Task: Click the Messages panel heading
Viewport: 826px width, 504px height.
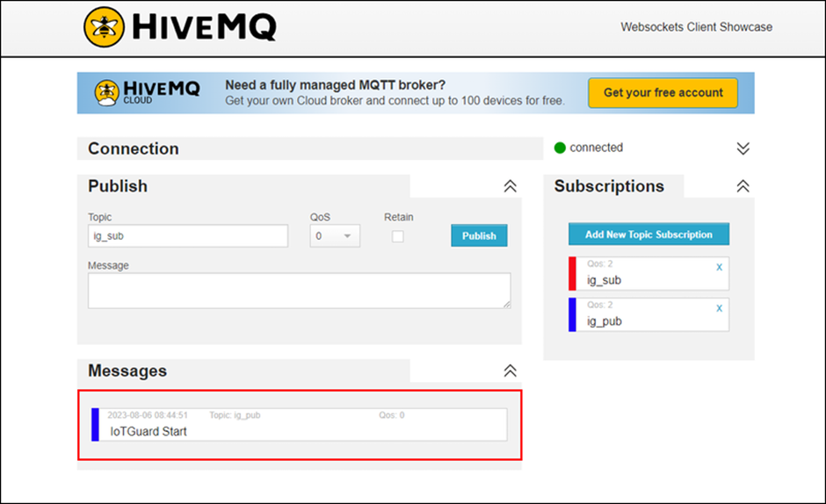Action: click(x=127, y=371)
